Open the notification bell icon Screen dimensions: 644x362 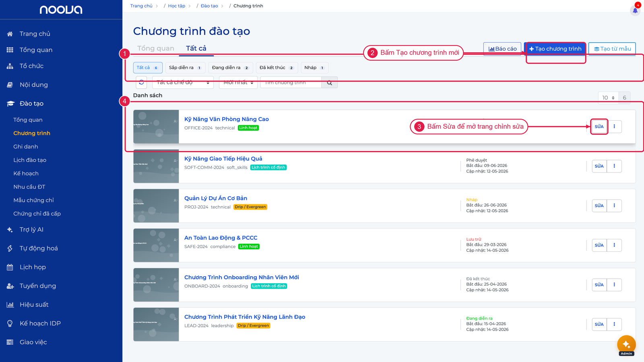(x=635, y=10)
